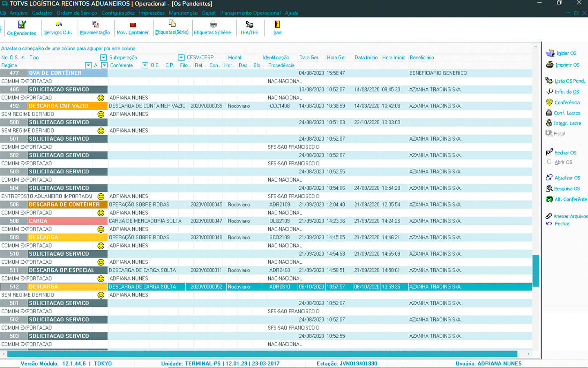The height and width of the screenshot is (368, 588).
Task: Select OS row 508 CARGA
Action: pos(38,221)
